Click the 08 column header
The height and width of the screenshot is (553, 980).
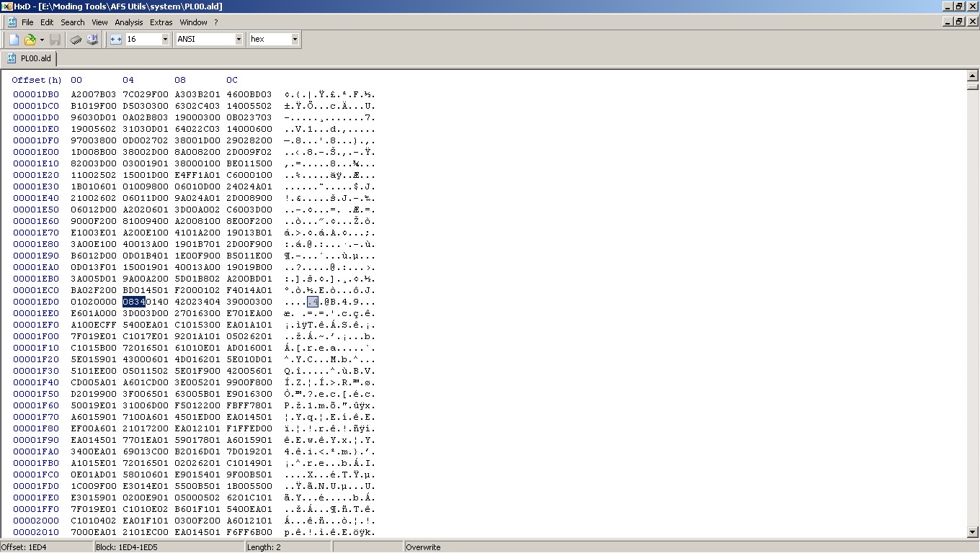coord(180,80)
